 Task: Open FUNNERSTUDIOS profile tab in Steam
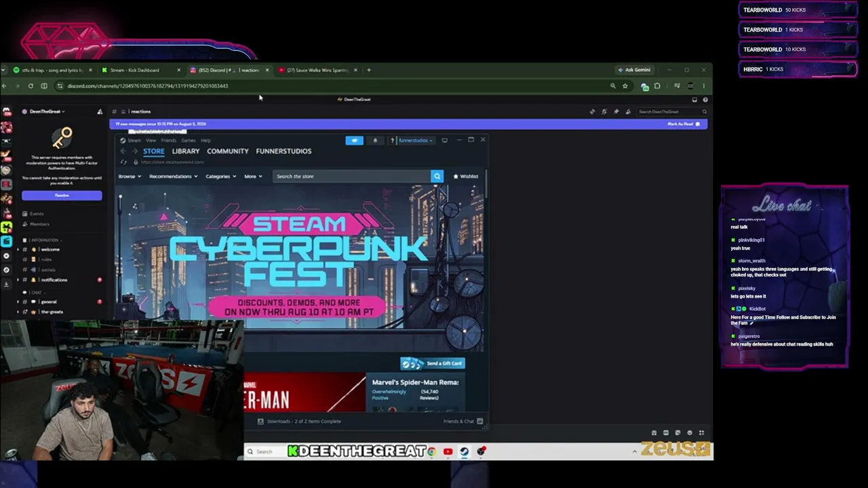(283, 151)
